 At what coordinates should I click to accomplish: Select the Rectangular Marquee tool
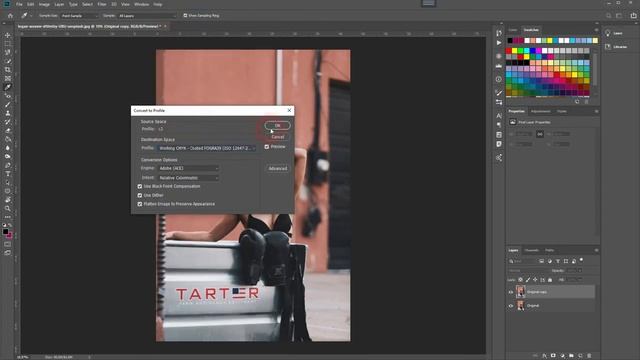7,44
